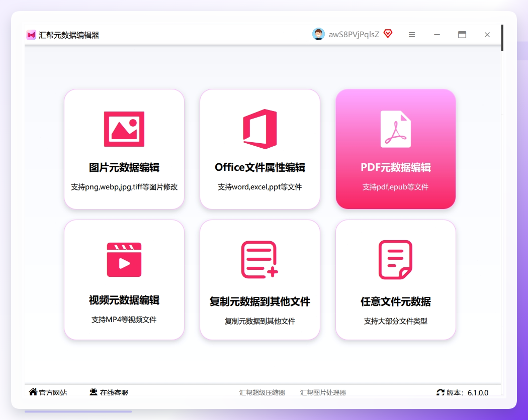Select PDF元数据编辑 title

(395, 167)
